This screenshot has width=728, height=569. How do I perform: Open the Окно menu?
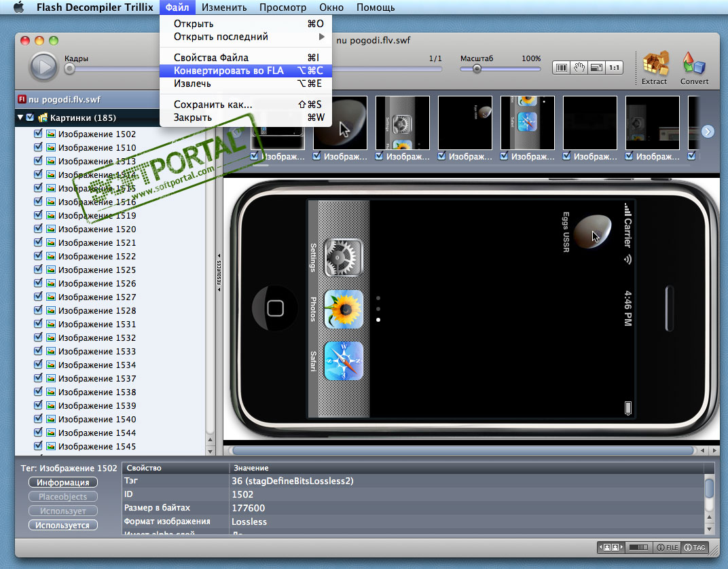(331, 7)
